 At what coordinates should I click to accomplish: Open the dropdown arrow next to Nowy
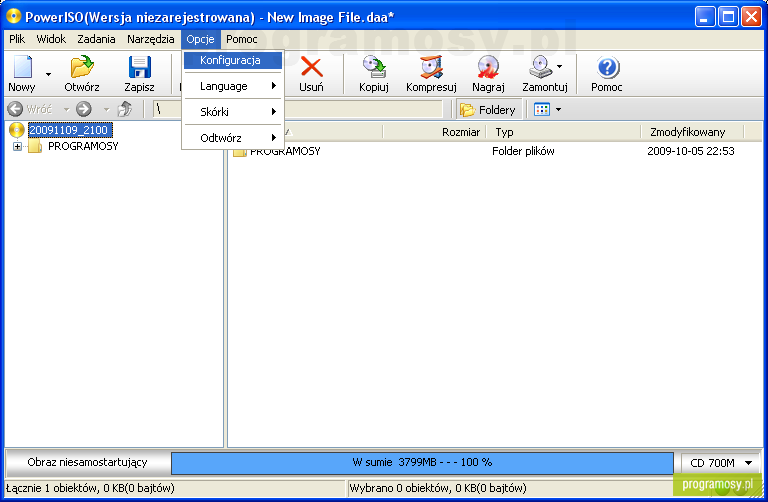pos(48,74)
